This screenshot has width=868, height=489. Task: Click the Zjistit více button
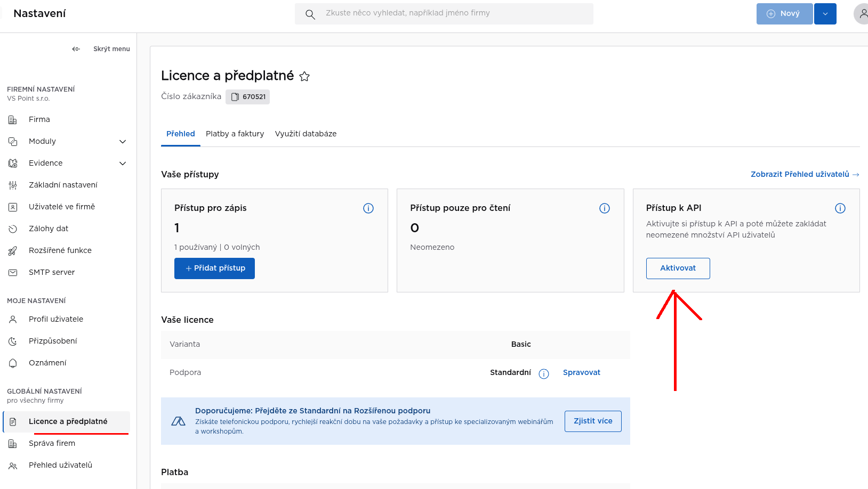click(x=593, y=421)
